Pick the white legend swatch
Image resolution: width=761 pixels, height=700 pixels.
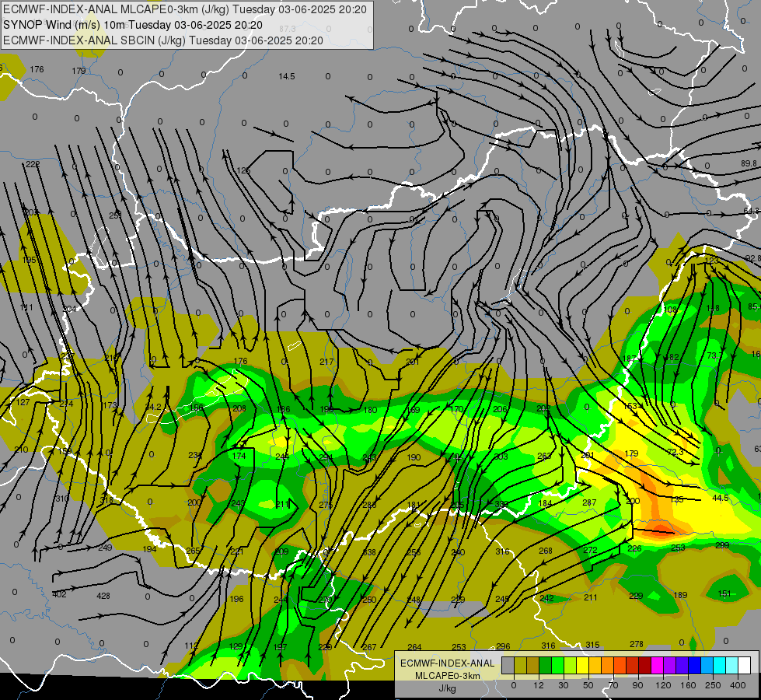point(745,665)
